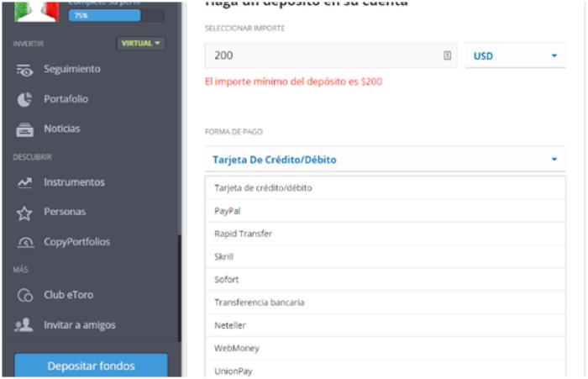Open the USD currency dropdown
The image size is (588, 379).
[x=515, y=56]
